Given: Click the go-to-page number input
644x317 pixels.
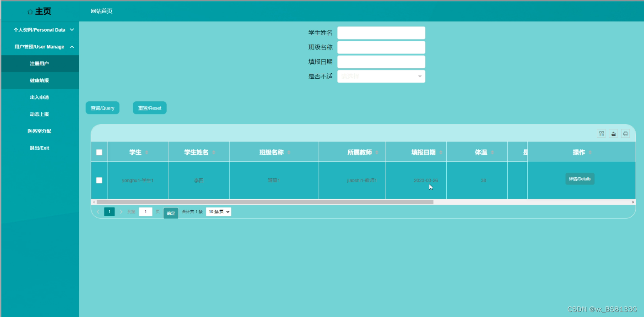Looking at the screenshot, I should click(x=146, y=212).
